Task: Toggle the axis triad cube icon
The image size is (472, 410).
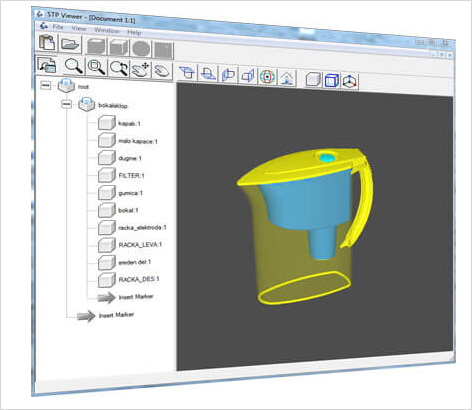Action: click(350, 81)
